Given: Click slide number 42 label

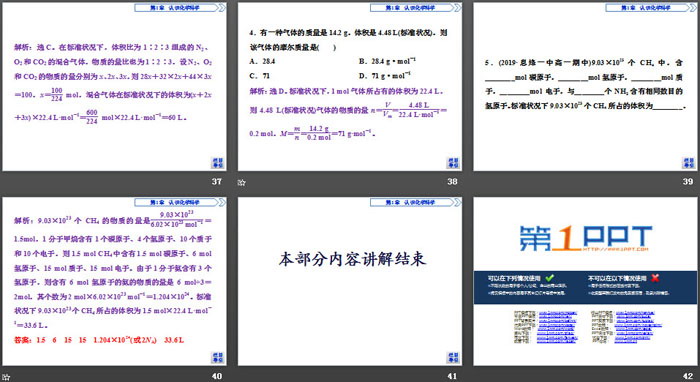Looking at the screenshot, I should [x=688, y=376].
